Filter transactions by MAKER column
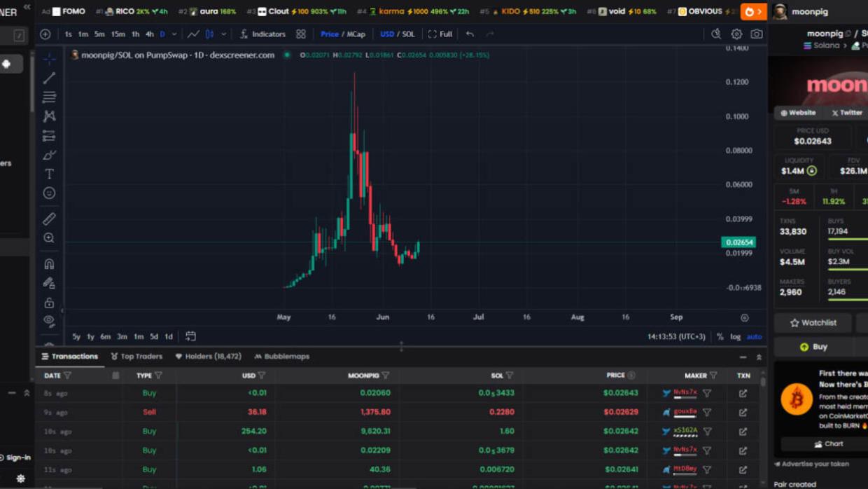Viewport: 868px width, 489px height. (x=713, y=376)
